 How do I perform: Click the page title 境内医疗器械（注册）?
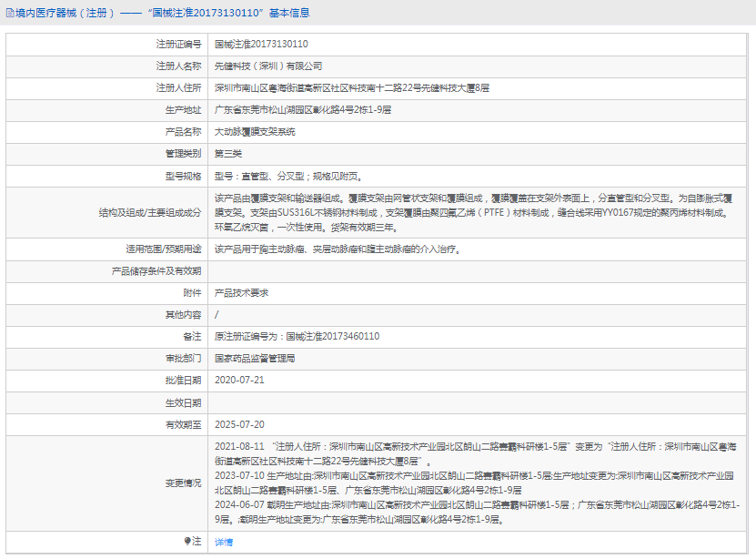tap(66, 13)
